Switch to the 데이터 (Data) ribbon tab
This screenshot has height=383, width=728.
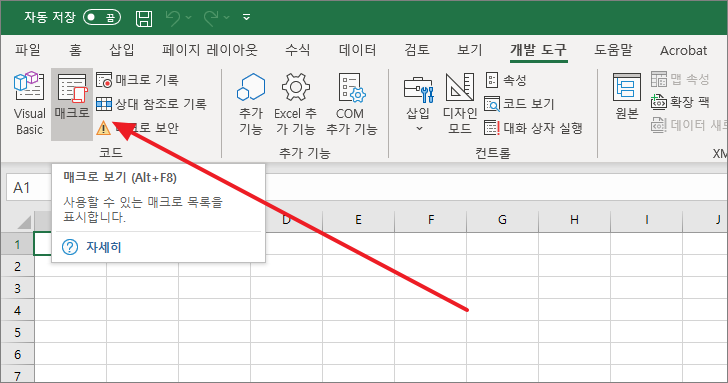click(358, 50)
